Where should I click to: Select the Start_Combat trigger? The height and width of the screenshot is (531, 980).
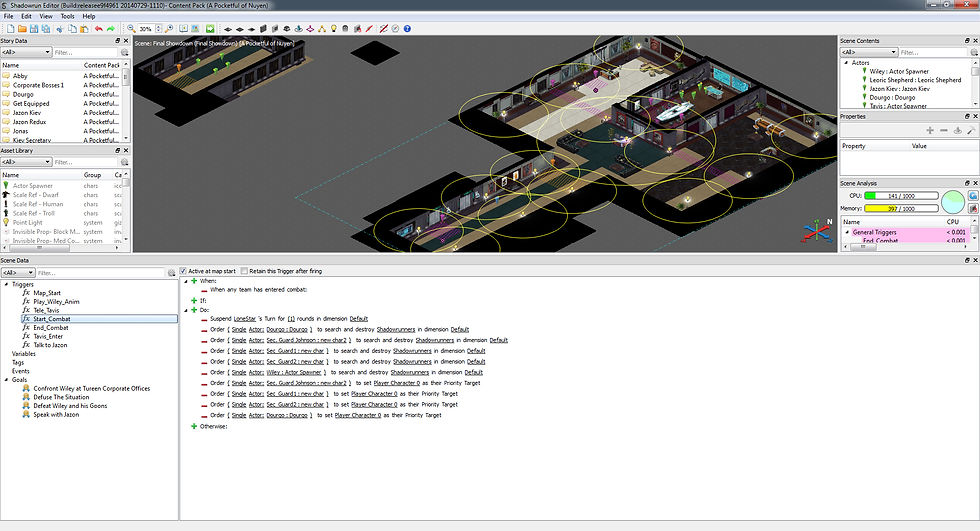pos(100,319)
